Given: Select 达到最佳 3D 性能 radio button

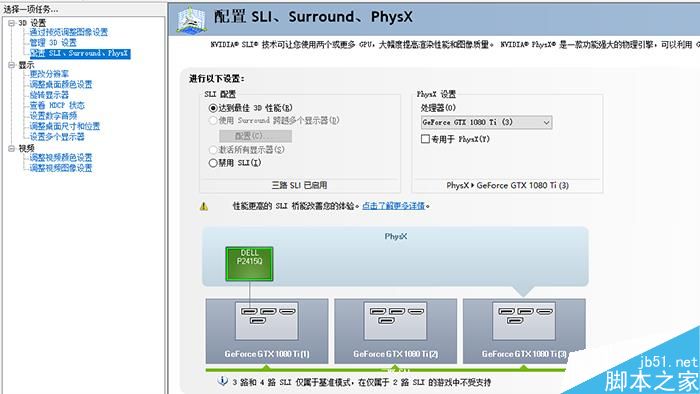Looking at the screenshot, I should (x=213, y=108).
